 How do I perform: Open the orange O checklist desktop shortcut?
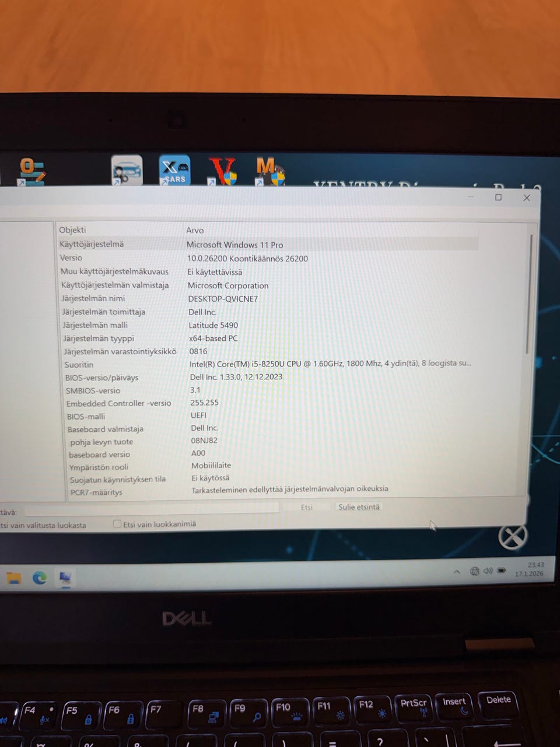pyautogui.click(x=32, y=172)
